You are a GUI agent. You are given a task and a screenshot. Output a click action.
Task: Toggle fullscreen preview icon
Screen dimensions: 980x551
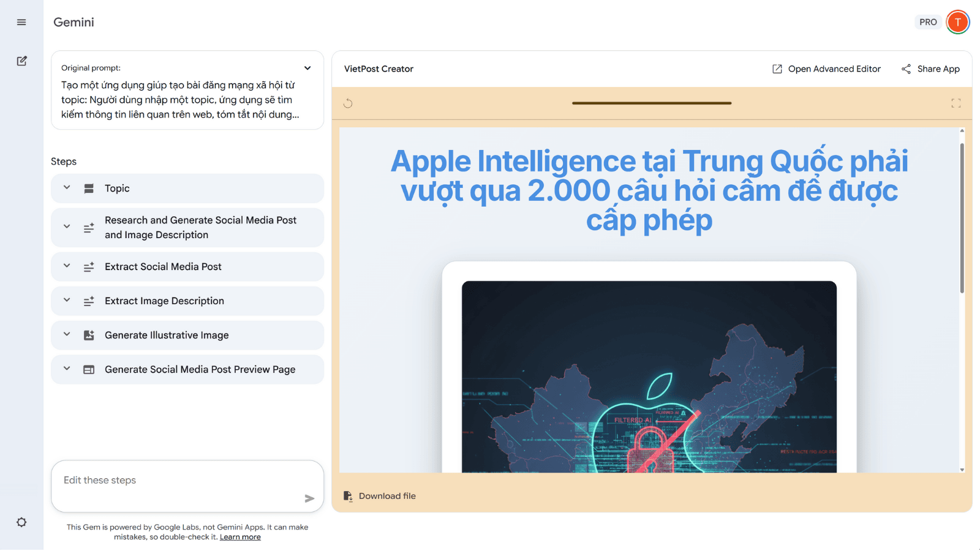pos(956,103)
